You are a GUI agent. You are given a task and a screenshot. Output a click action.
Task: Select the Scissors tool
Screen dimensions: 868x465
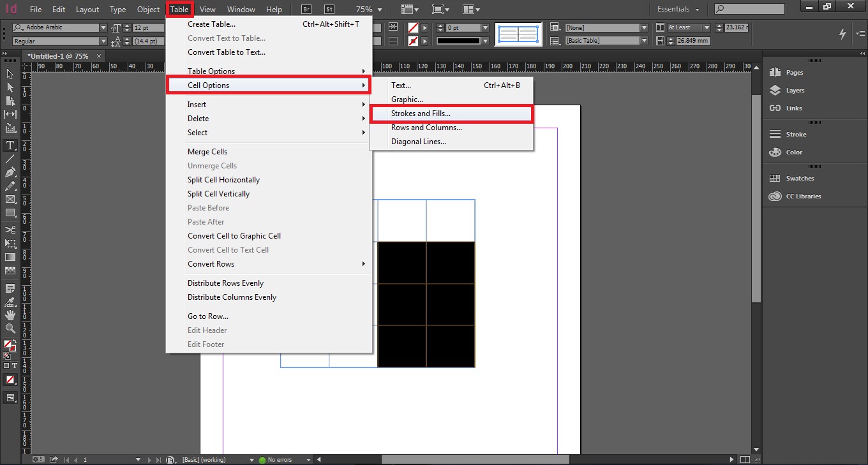[x=10, y=230]
